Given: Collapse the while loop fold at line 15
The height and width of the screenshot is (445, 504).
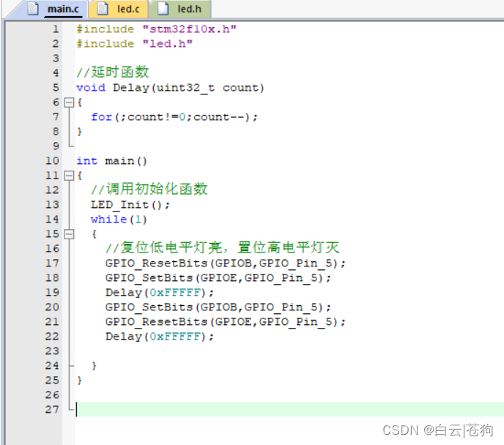Looking at the screenshot, I should tap(69, 234).
